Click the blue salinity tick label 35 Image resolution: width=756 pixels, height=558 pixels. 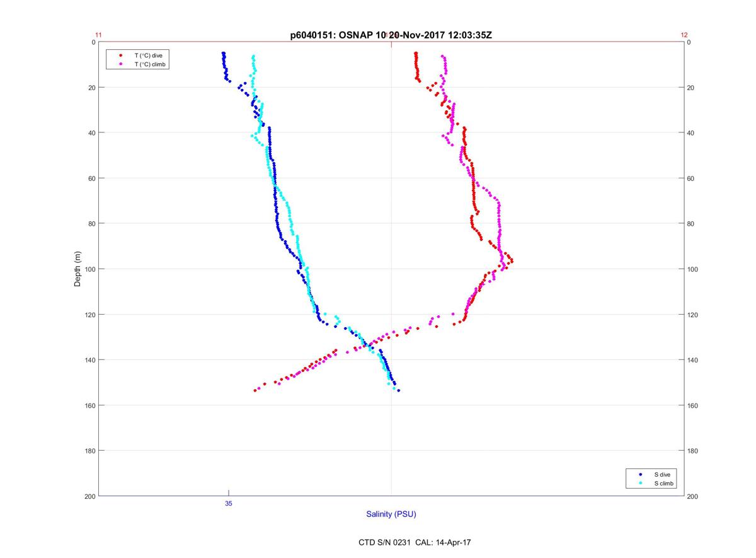(228, 503)
